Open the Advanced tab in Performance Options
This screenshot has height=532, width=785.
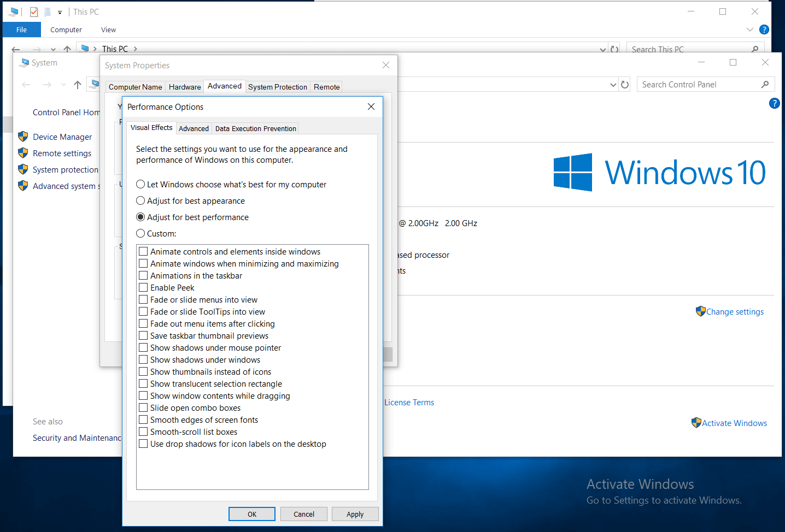194,128
